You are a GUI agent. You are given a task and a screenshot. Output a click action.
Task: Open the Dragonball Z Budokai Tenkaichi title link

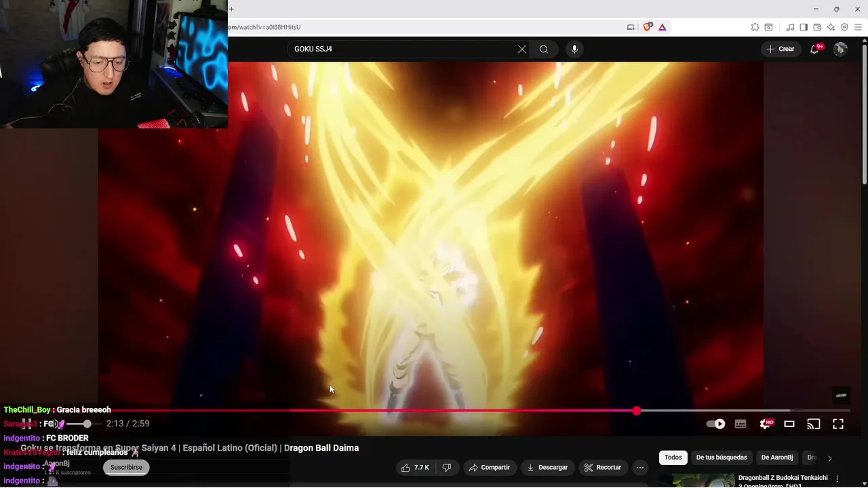coord(783,481)
